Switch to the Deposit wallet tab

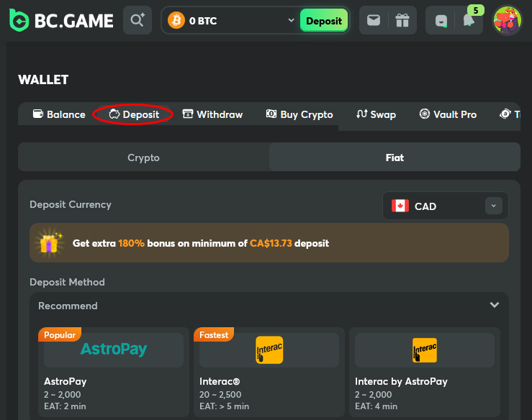pyautogui.click(x=134, y=114)
